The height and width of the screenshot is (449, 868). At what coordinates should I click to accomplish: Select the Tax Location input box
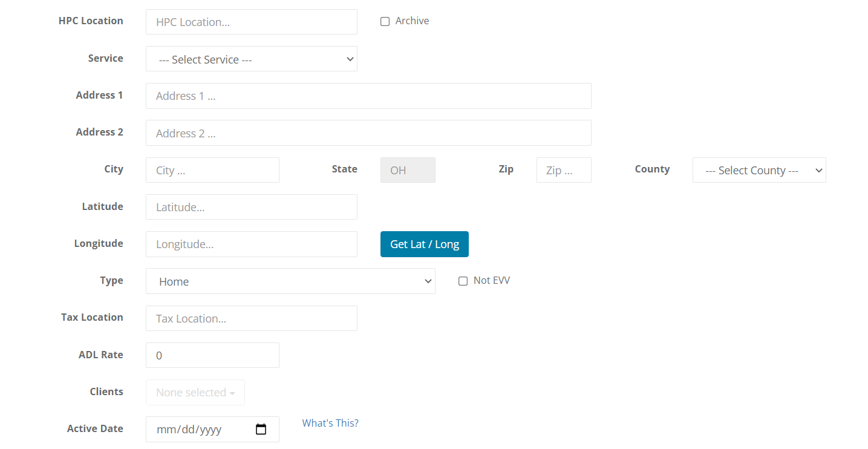coord(251,318)
